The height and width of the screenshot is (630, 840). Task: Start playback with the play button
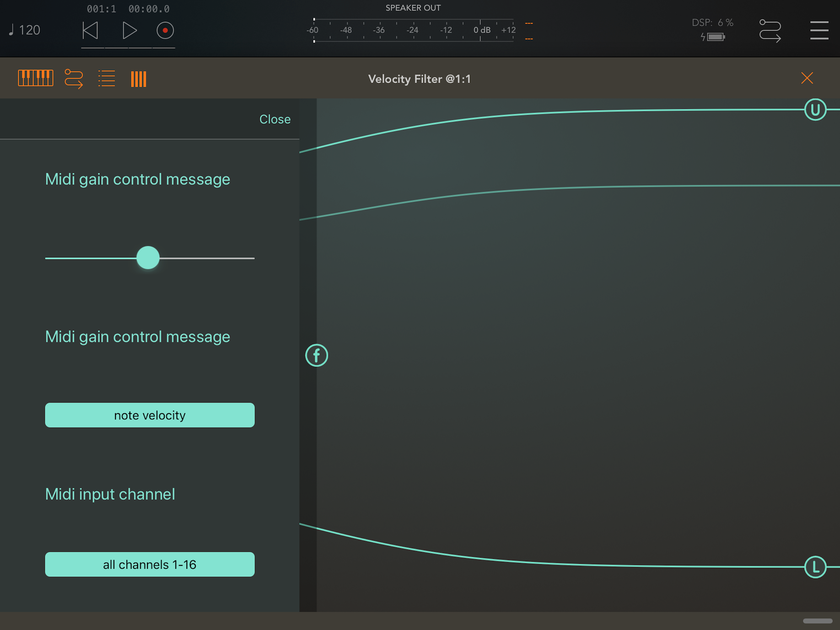129,30
